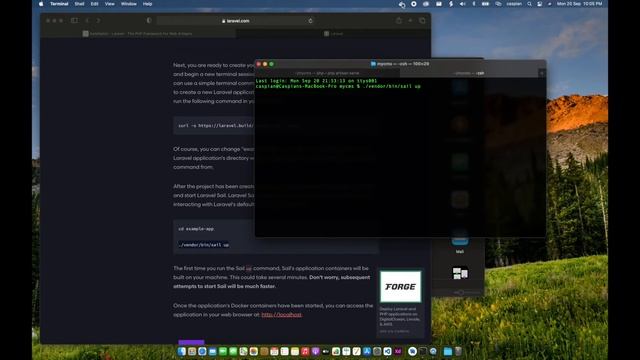Click Safari share button

click(399, 20)
